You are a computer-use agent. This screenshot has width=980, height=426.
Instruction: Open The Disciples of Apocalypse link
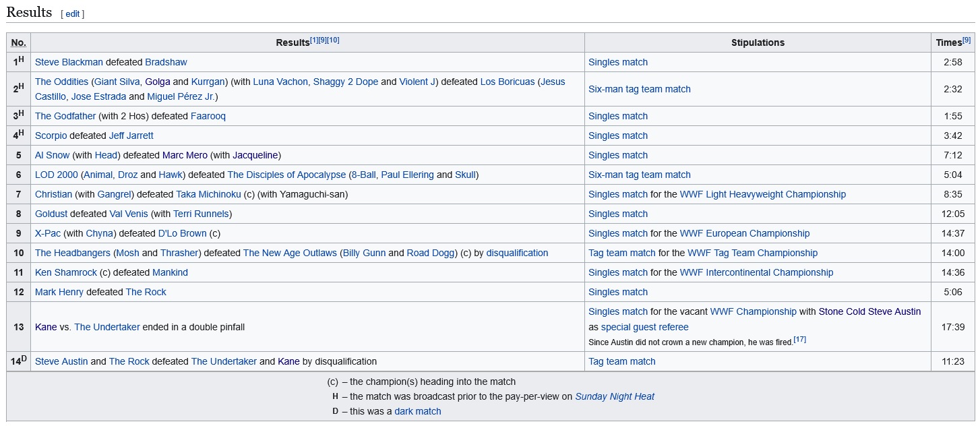(x=286, y=175)
